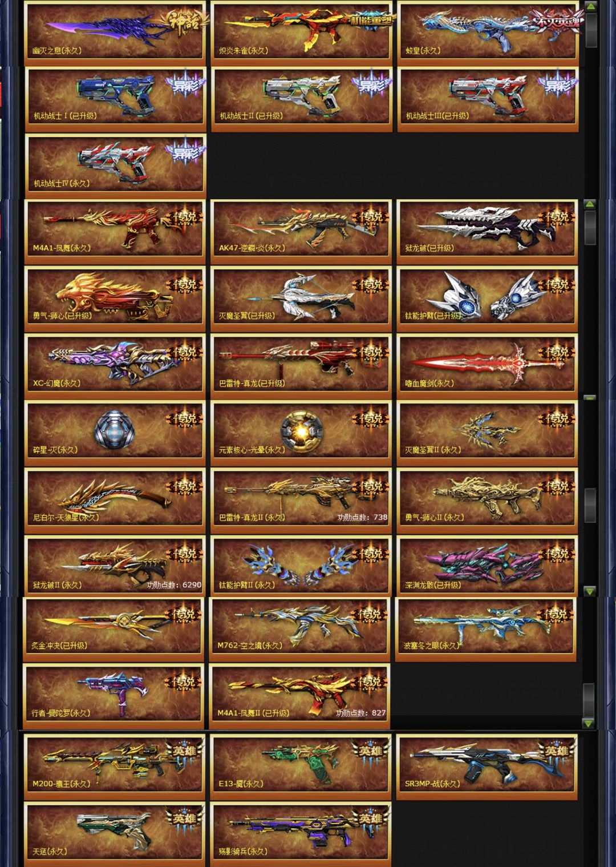Select the 勇气-狮心 lion gun
This screenshot has height=867, width=616.
115,299
